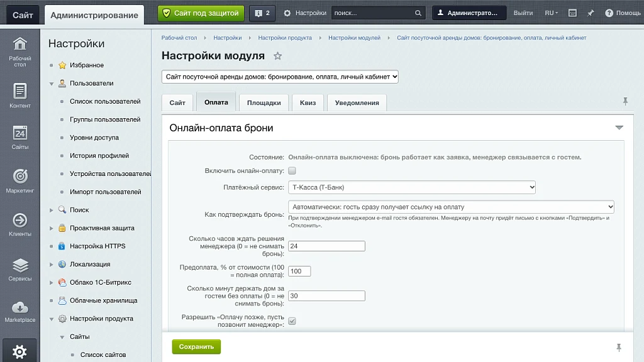Follow the Рабочий стол breadcrumb link
This screenshot has height=362, width=644.
179,38
